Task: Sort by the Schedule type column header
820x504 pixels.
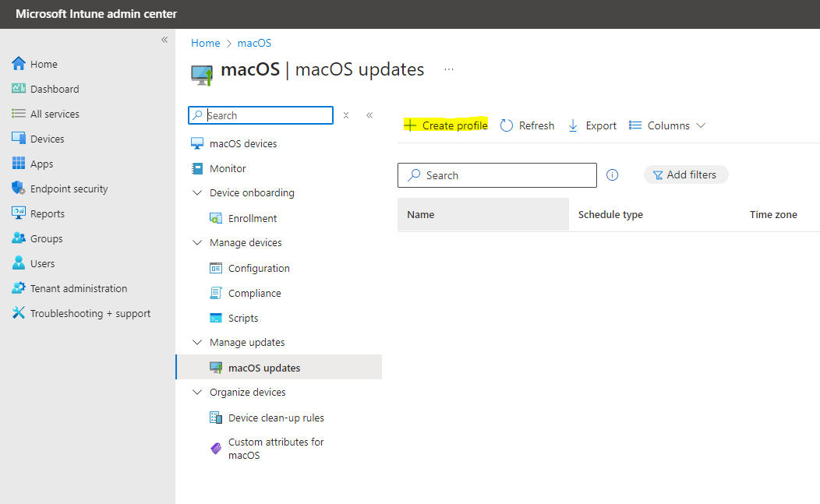Action: [x=610, y=214]
